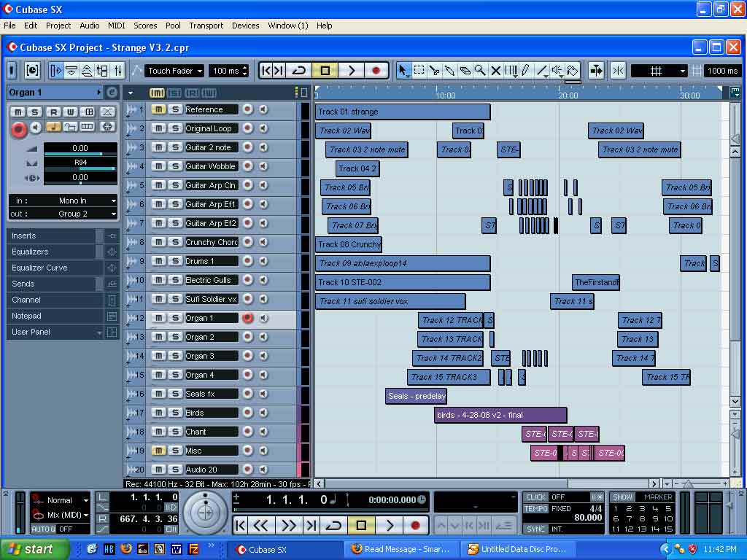The height and width of the screenshot is (560, 747).
Task: Solo the Birds track
Action: 175,413
